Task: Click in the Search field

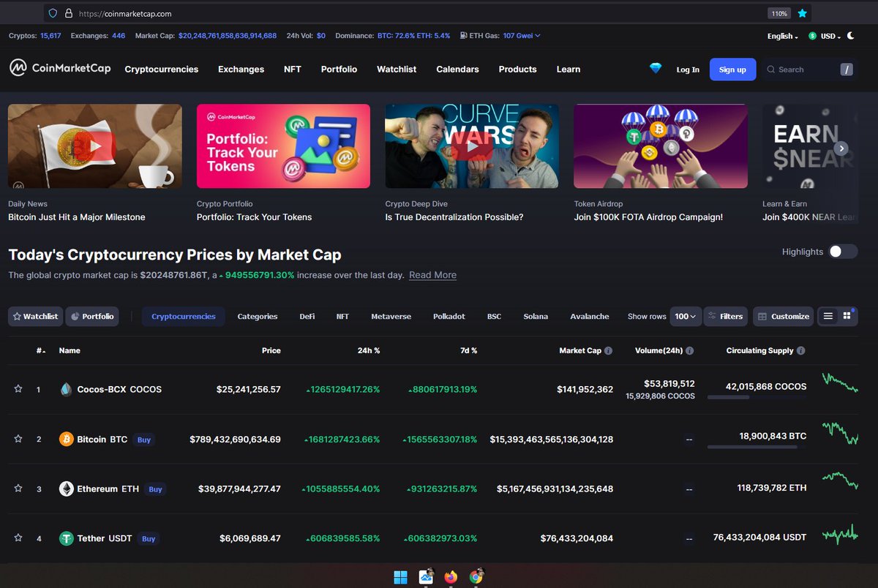Action: (808, 69)
